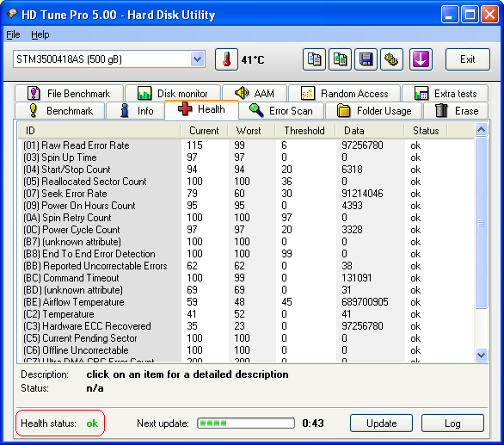The width and height of the screenshot is (504, 445).
Task: Switch to the Info tab
Action: 135,111
